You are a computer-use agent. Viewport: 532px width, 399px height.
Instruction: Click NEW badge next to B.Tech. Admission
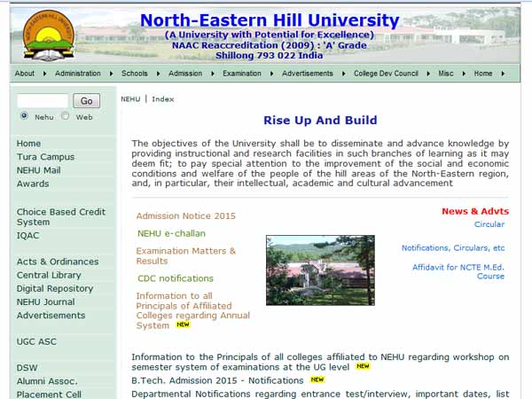pos(317,379)
